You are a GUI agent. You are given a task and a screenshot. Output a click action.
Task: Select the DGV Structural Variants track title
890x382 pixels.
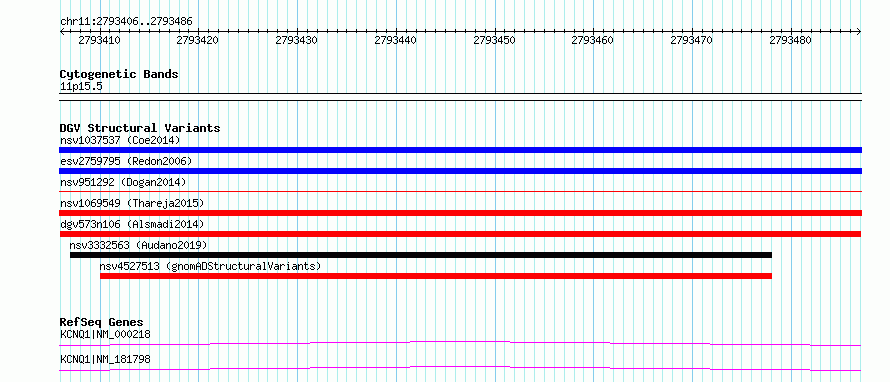140,128
